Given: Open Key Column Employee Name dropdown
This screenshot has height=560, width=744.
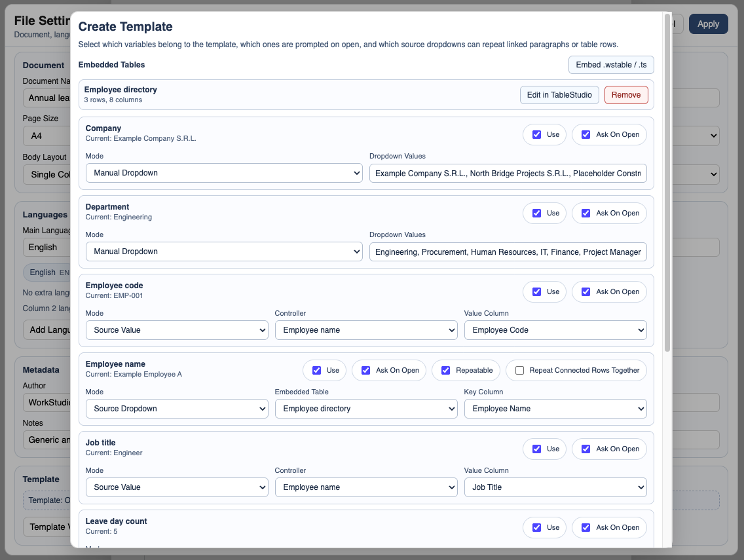Looking at the screenshot, I should tap(555, 409).
